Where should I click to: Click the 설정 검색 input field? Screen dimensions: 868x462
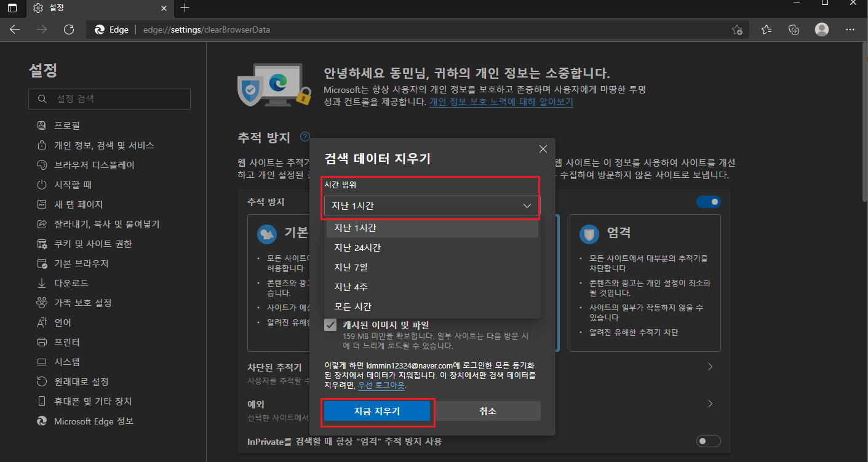tap(109, 98)
